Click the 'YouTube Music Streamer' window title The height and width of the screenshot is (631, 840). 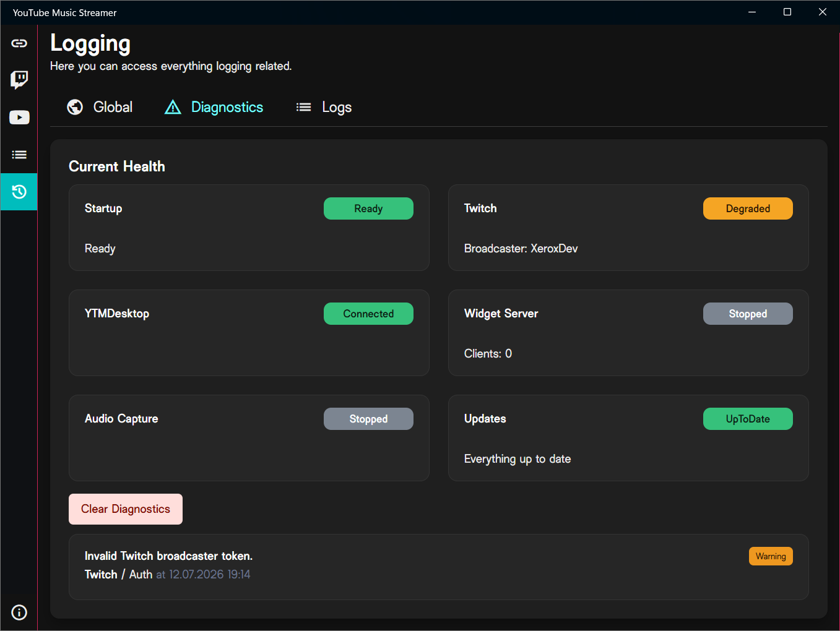(64, 12)
